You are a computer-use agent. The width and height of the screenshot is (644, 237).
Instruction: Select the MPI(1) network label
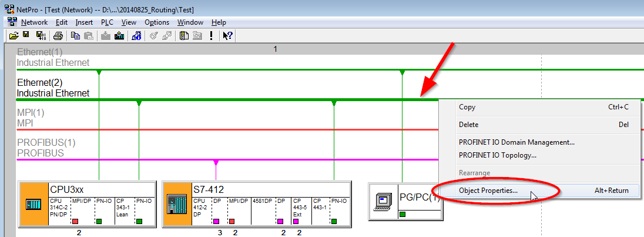click(x=32, y=112)
